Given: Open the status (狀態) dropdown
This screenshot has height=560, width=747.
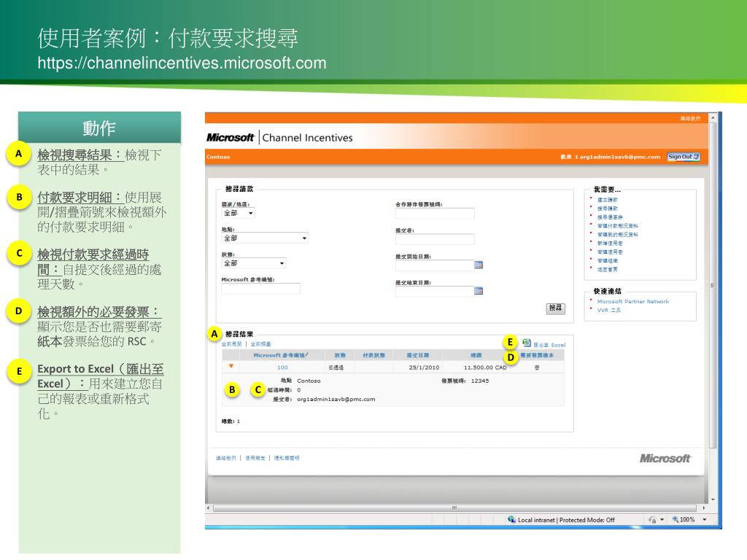Looking at the screenshot, I should (x=254, y=263).
